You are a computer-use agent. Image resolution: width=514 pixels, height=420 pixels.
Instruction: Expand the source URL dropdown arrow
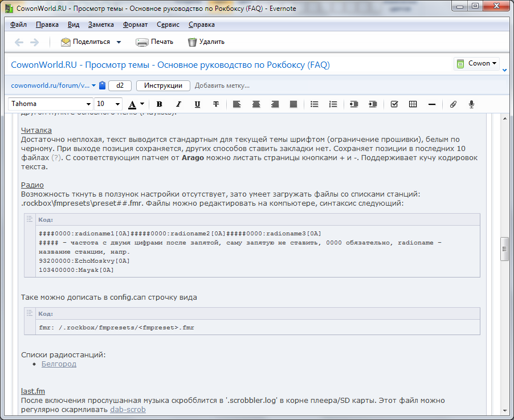(x=94, y=85)
